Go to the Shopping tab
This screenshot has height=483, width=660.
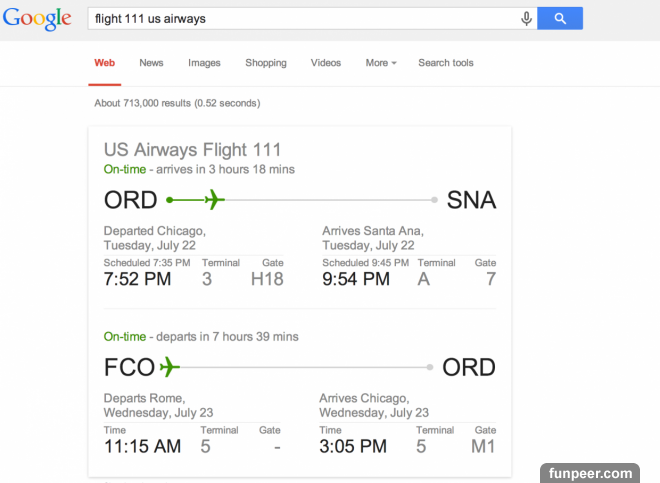(266, 63)
